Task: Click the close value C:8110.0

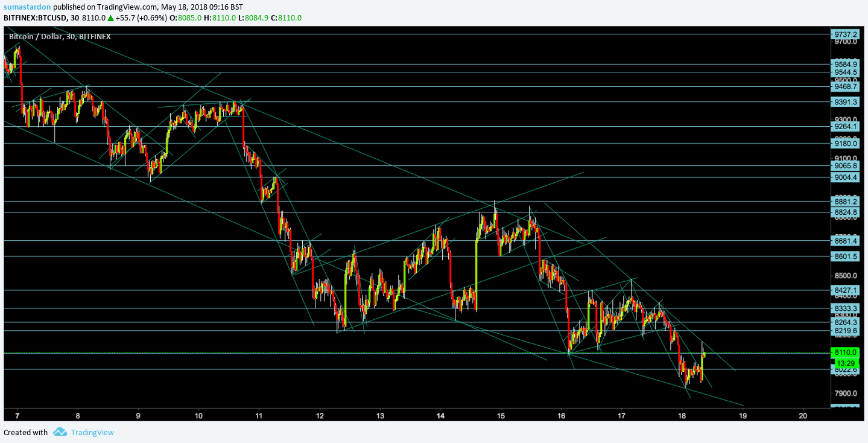Action: (x=287, y=18)
